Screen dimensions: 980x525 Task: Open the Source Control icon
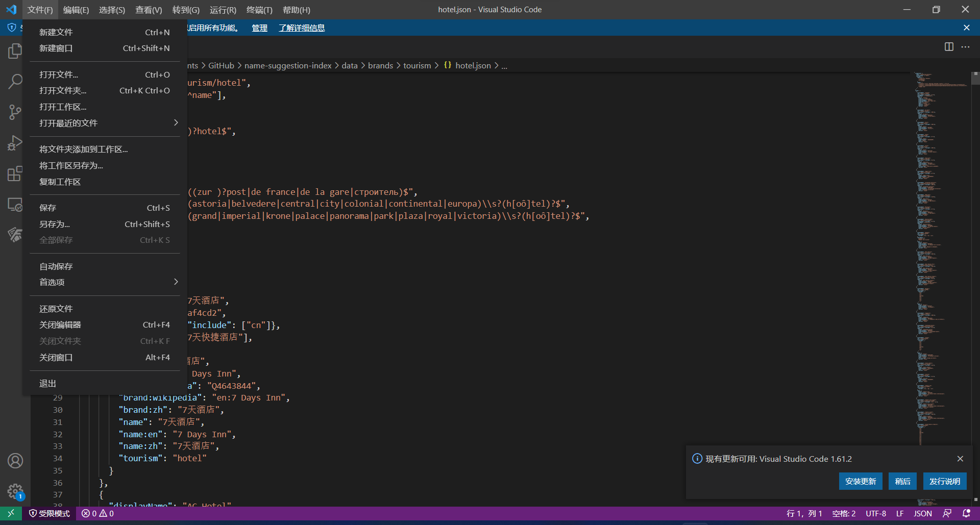click(x=15, y=112)
